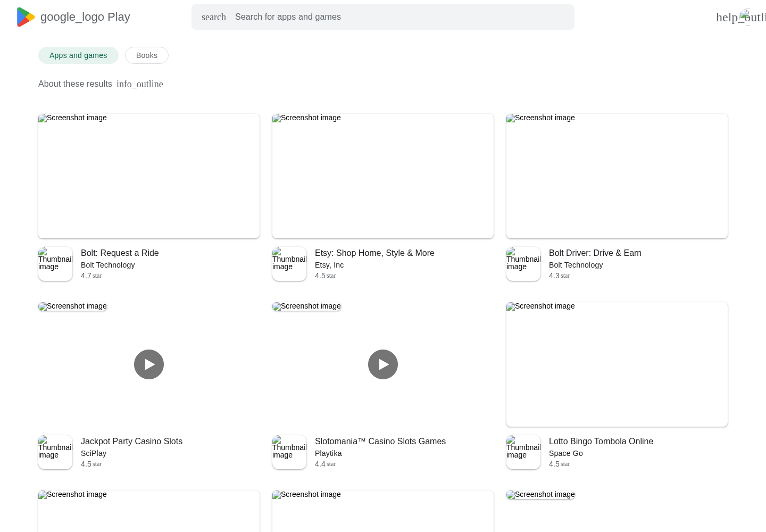Click the info outline icon beside About these results
This screenshot has width=766, height=532.
click(x=140, y=84)
